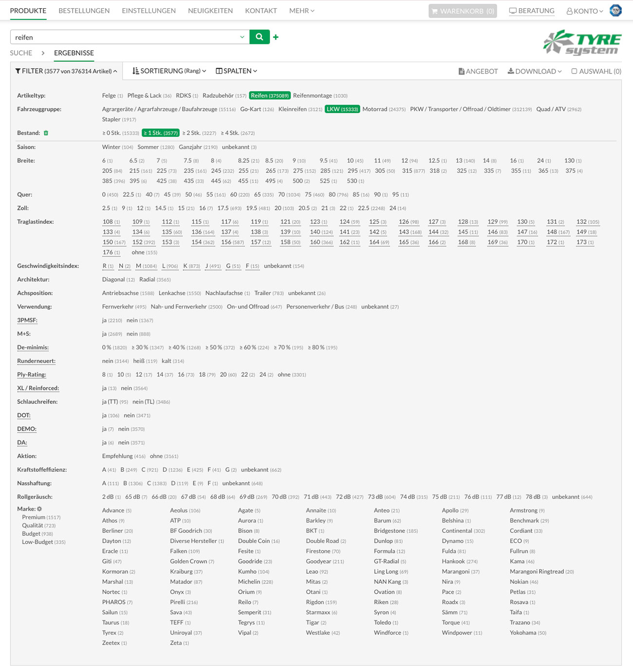This screenshot has width=633, height=672.
Task: Click the green trash icon next to Bestand
Action: pos(46,133)
